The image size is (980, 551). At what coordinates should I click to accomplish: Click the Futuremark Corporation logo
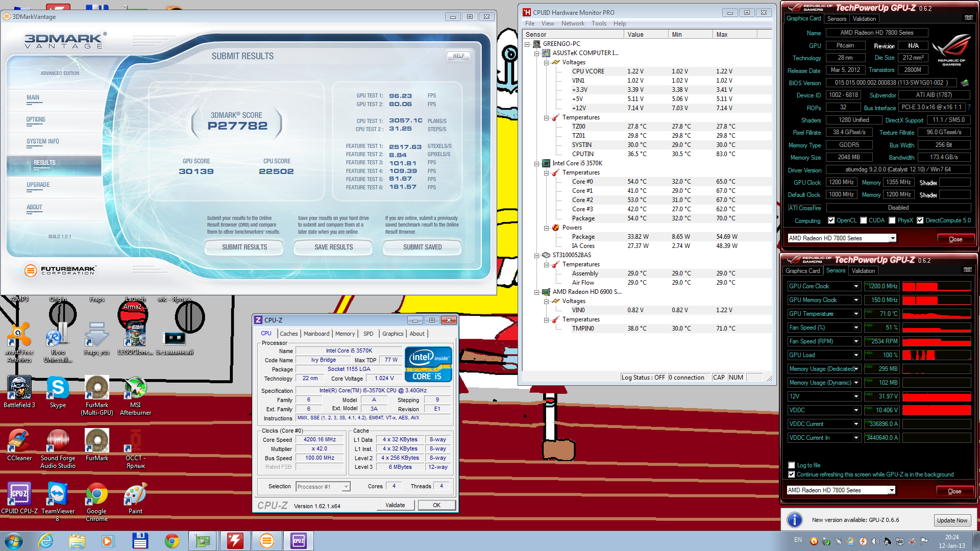point(60,270)
